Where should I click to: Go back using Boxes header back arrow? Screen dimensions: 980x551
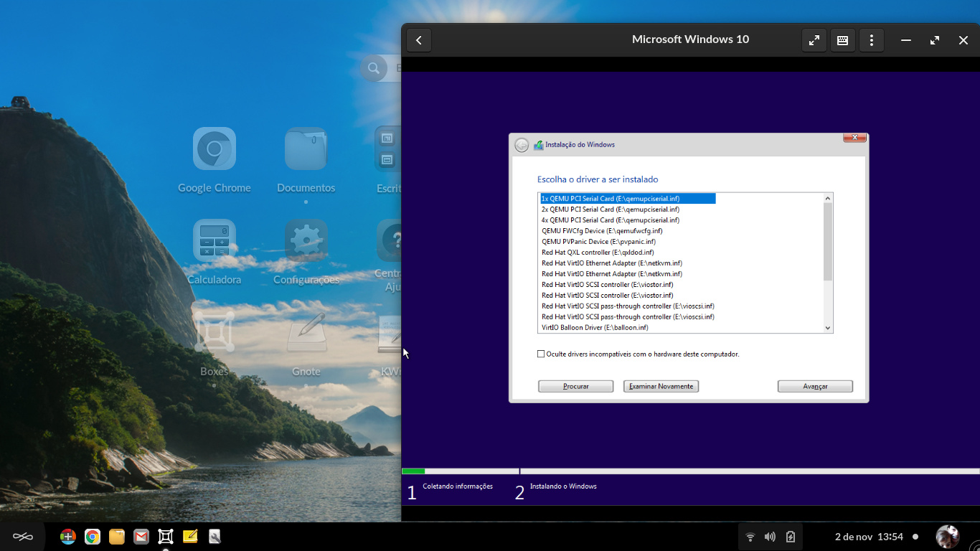click(x=419, y=40)
